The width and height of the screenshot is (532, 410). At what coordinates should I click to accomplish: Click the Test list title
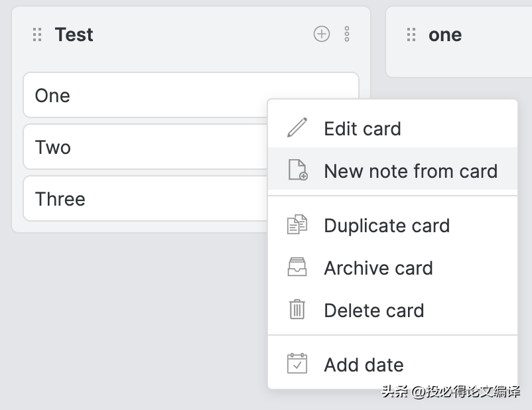(74, 34)
